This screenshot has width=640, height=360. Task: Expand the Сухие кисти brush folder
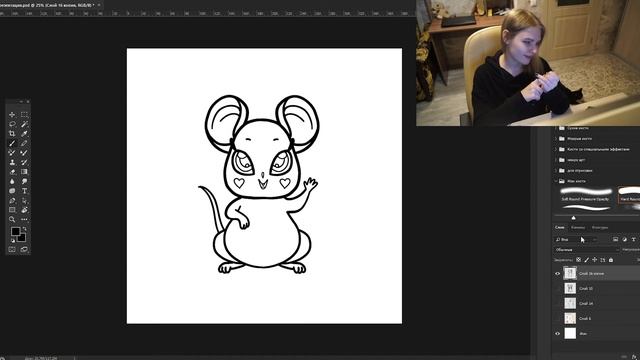[x=556, y=128]
